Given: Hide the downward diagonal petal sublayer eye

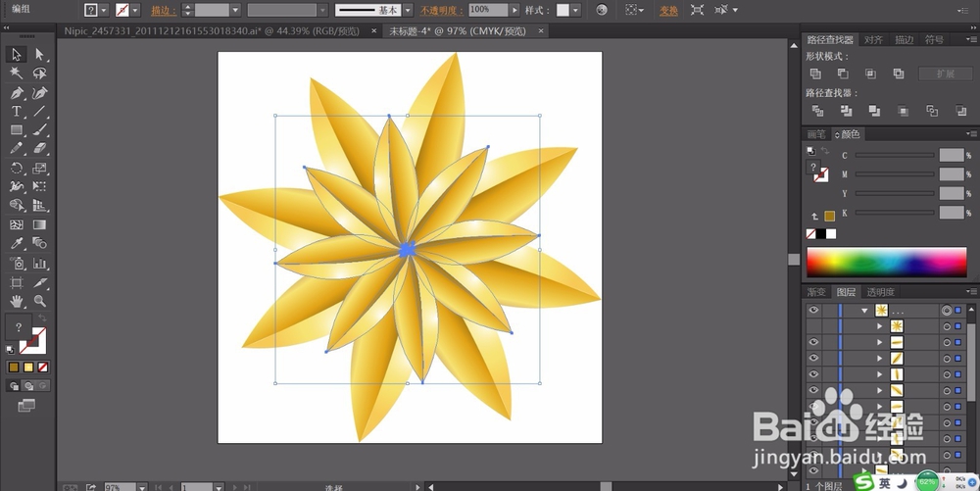Looking at the screenshot, I should point(813,390).
